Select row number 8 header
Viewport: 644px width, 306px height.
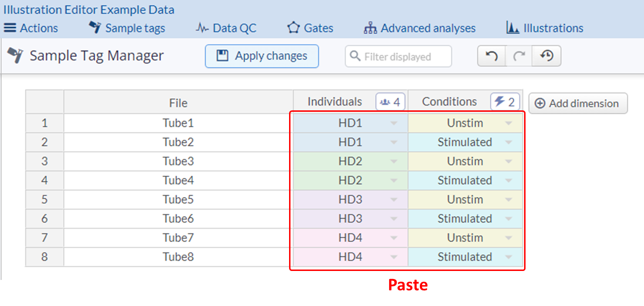pyautogui.click(x=45, y=257)
